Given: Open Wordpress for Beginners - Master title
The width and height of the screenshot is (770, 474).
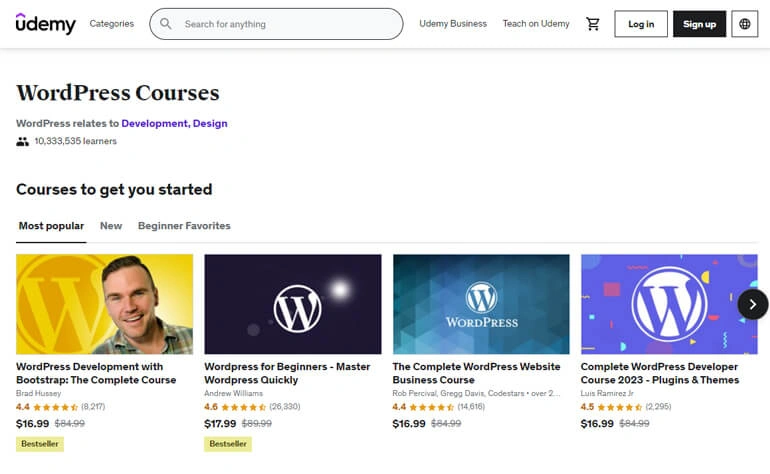Looking at the screenshot, I should click(287, 373).
